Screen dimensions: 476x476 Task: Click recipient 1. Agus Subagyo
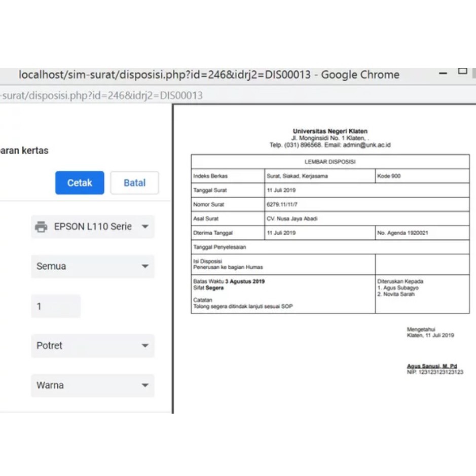(x=397, y=288)
